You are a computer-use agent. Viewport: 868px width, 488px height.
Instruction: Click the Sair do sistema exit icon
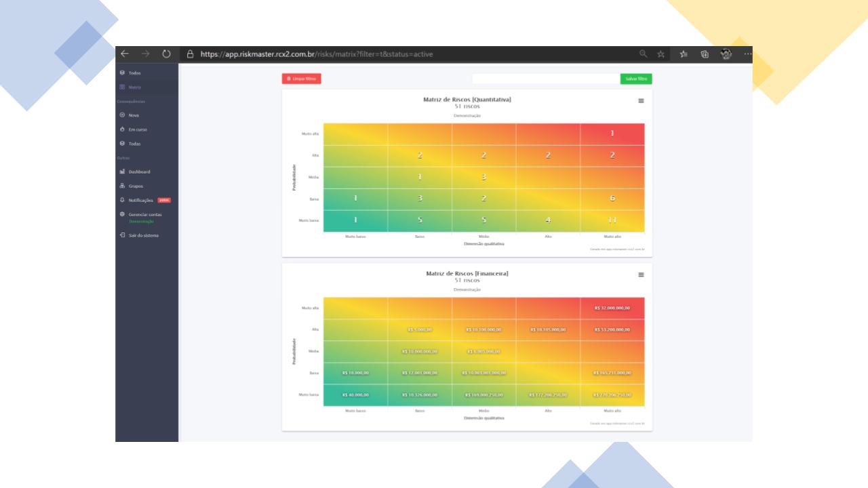click(122, 235)
